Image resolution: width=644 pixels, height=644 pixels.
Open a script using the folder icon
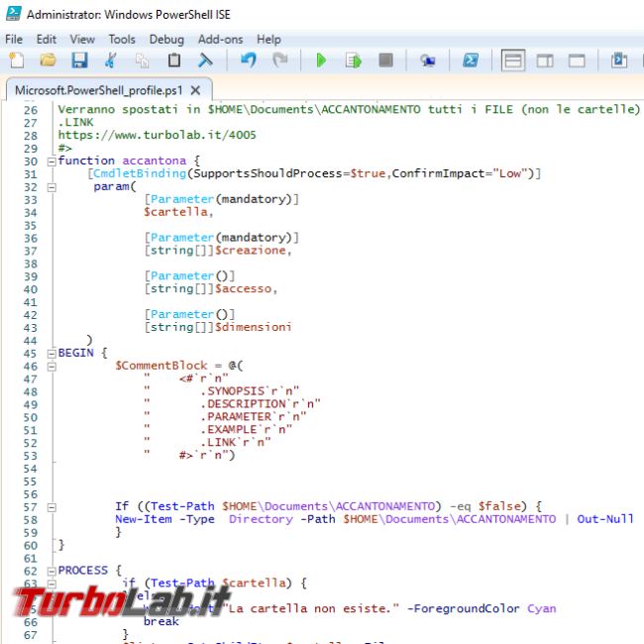click(x=49, y=60)
